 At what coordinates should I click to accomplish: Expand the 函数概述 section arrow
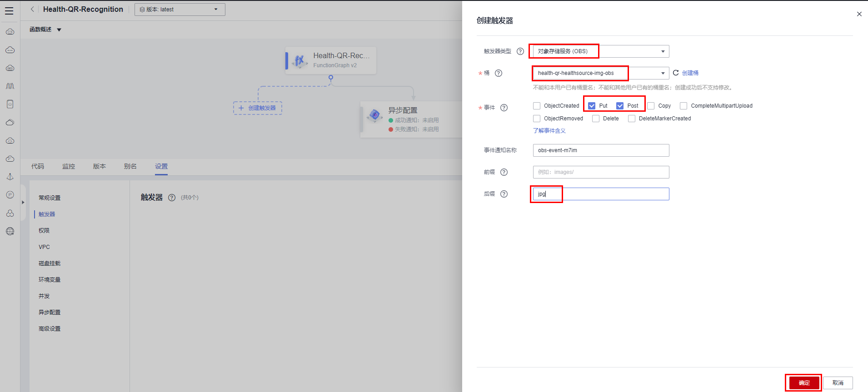[x=59, y=30]
